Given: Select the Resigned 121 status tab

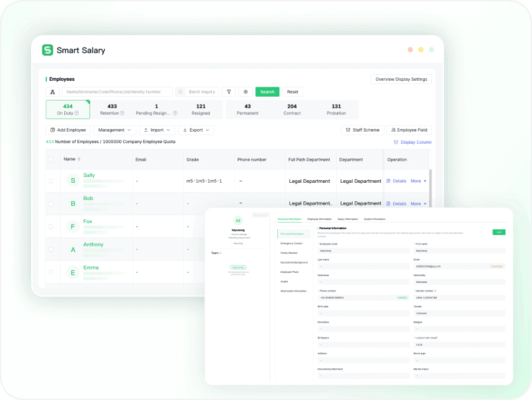Looking at the screenshot, I should point(201,109).
